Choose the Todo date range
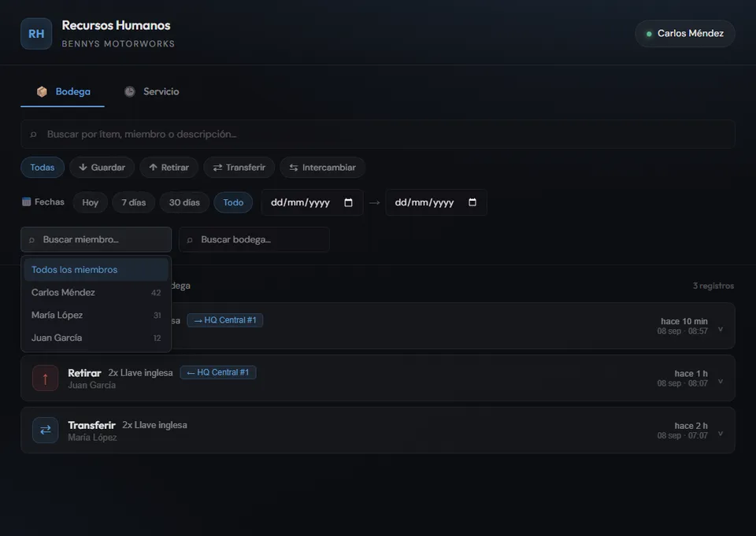The image size is (756, 536). pyautogui.click(x=233, y=202)
